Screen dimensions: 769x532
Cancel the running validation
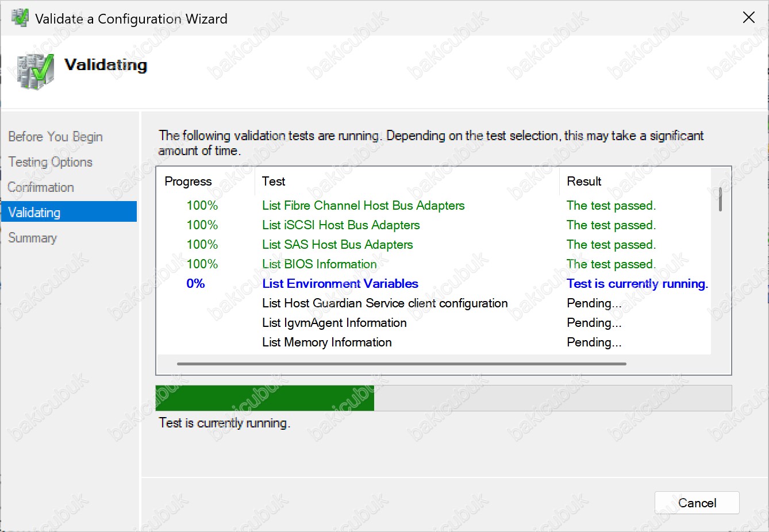point(697,503)
